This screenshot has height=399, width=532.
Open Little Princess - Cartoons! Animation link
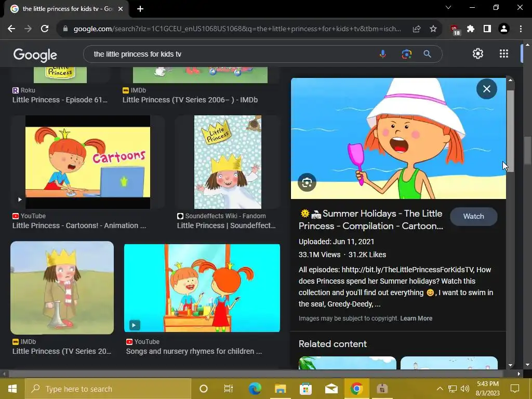[79, 225]
